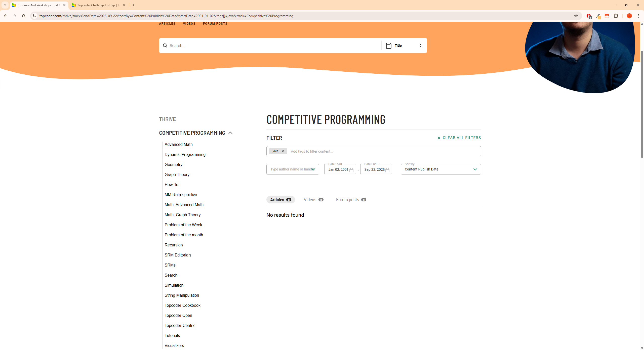This screenshot has width=644, height=350.
Task: Collapse the Competitive Programming sidebar section
Action: 230,133
